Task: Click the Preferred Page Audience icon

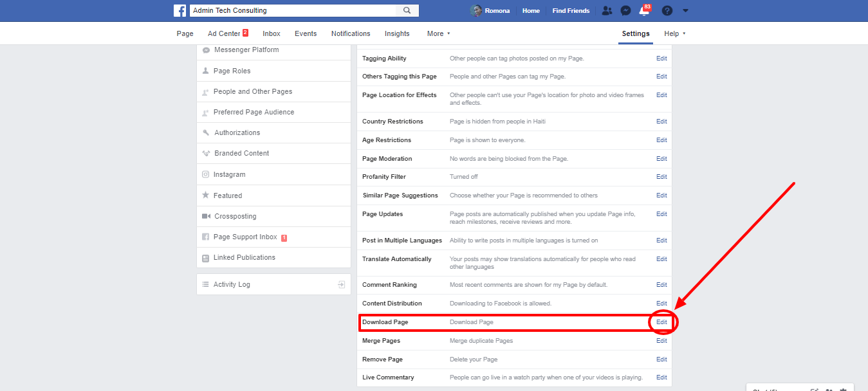Action: 206,112
